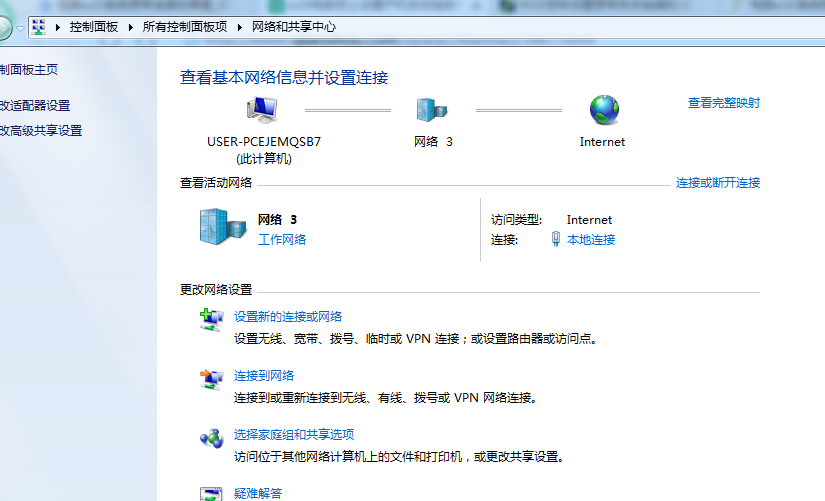Viewport: 825px width, 501px height.
Task: Click the 查看基本网络信息并设置连接 heading
Action: [x=284, y=77]
